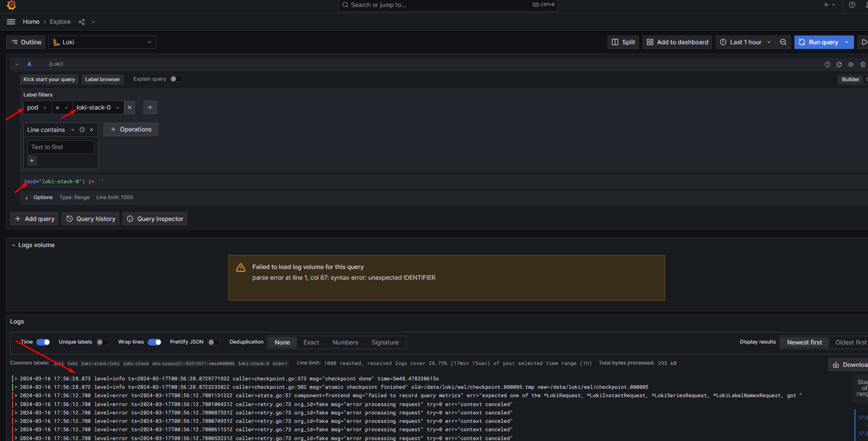Open the equals operator dropdown

tap(62, 107)
